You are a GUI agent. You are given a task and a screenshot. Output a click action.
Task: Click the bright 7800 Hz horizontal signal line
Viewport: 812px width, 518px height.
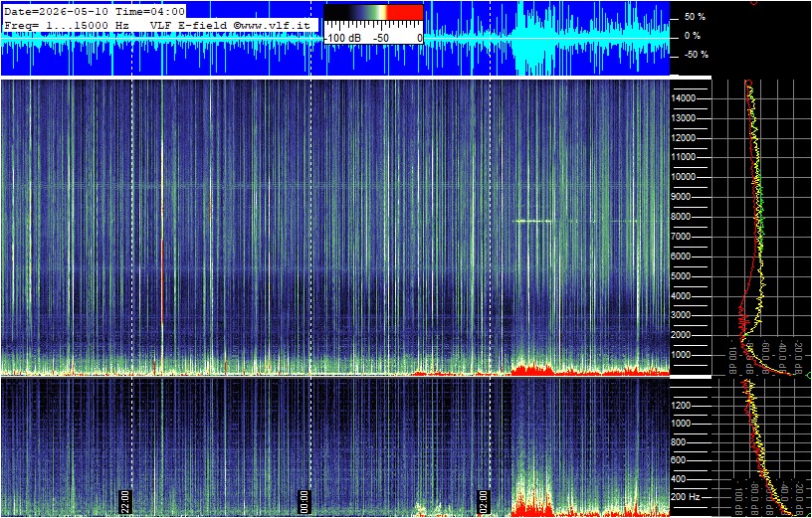[x=533, y=221]
